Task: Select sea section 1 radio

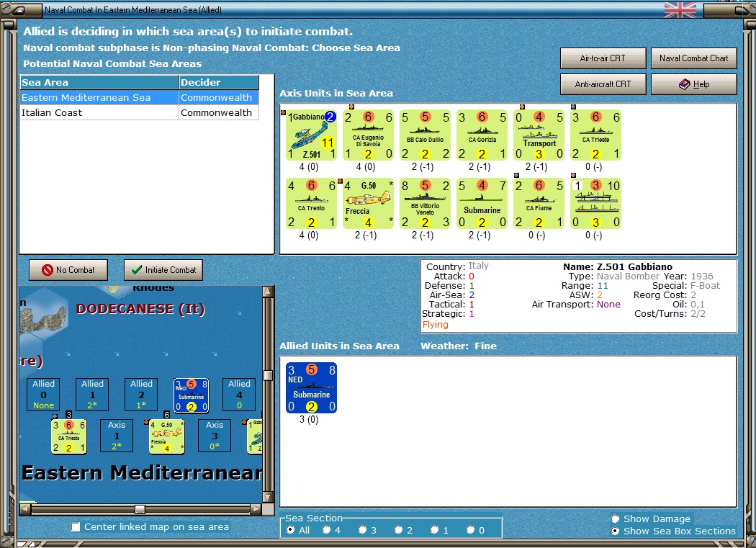Action: 435,530
